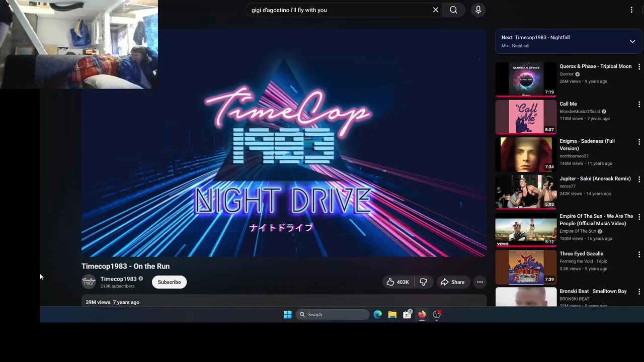Click Forming the Void - Topic channel
The height and width of the screenshot is (362, 644).
click(583, 261)
